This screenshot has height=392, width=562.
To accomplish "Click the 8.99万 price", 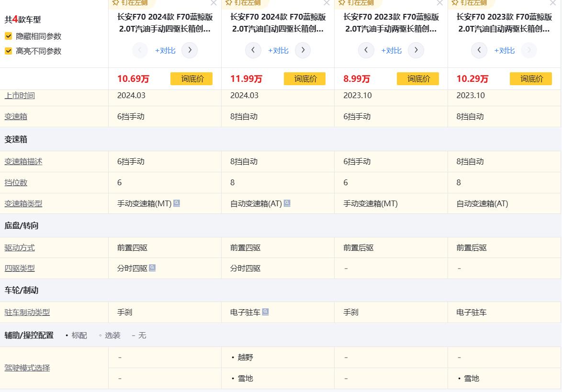I will [x=357, y=79].
